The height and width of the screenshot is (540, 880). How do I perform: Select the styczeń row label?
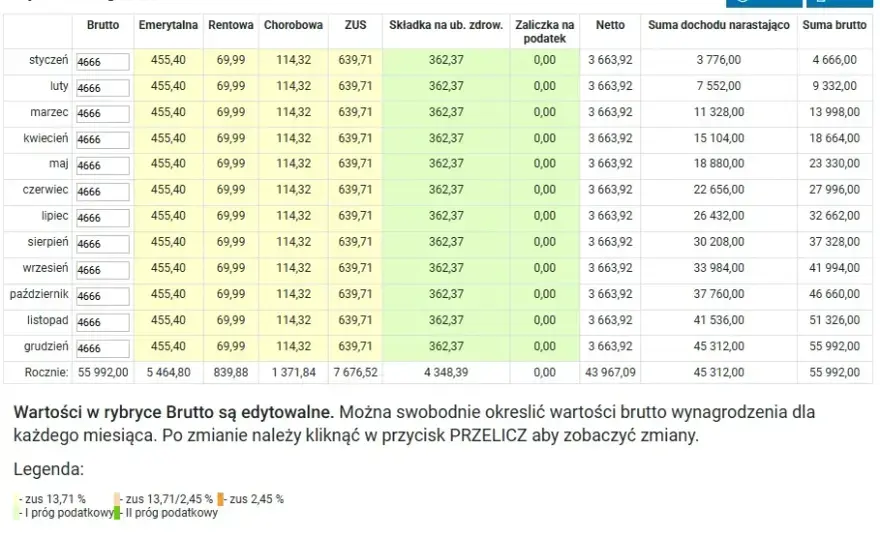48,60
